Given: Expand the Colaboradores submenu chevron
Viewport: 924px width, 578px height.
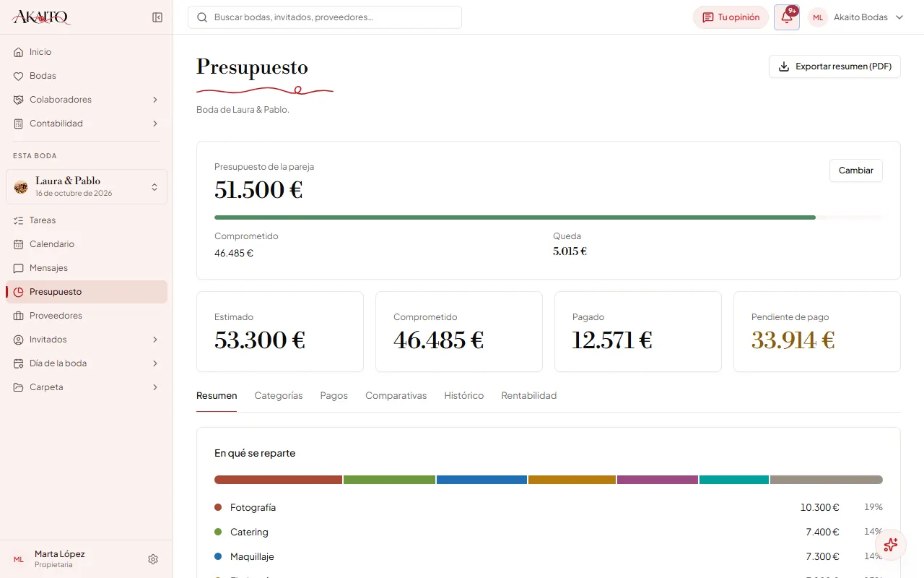Looking at the screenshot, I should (x=155, y=100).
